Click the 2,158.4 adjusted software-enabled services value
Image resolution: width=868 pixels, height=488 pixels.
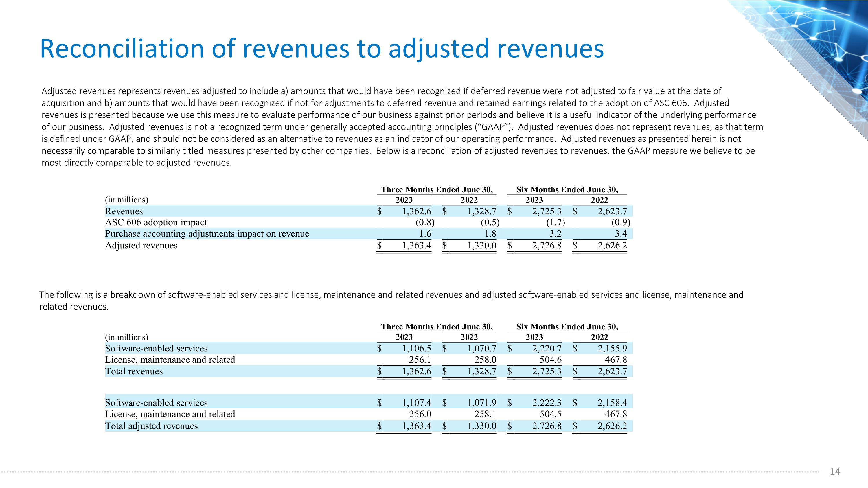[x=612, y=403]
